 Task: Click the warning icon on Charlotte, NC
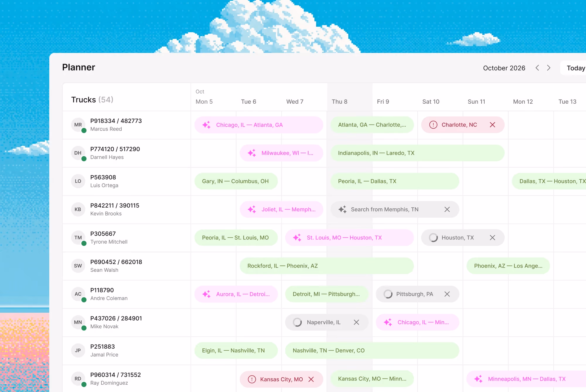click(433, 125)
